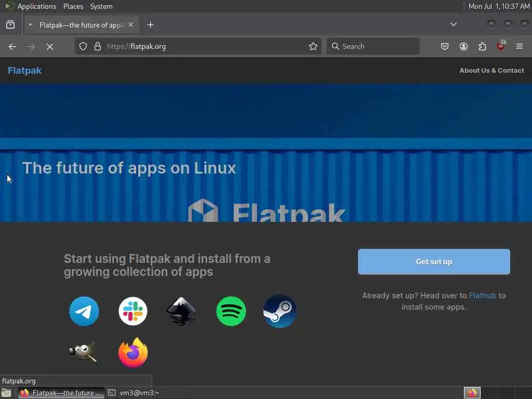Click the Firefox app icon on the page
The width and height of the screenshot is (532, 399).
tap(133, 353)
